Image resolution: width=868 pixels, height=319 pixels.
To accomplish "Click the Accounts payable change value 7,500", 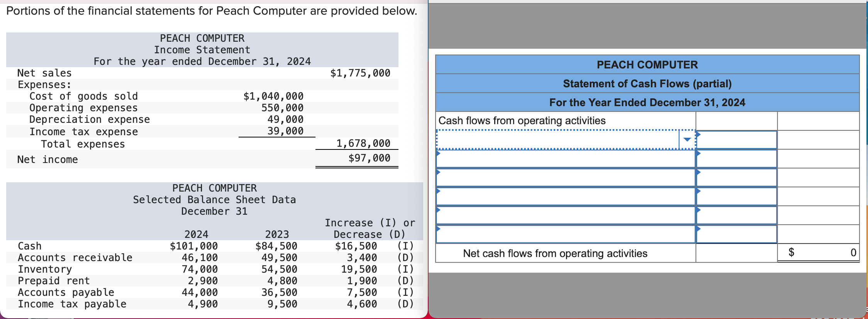I will pos(362,292).
